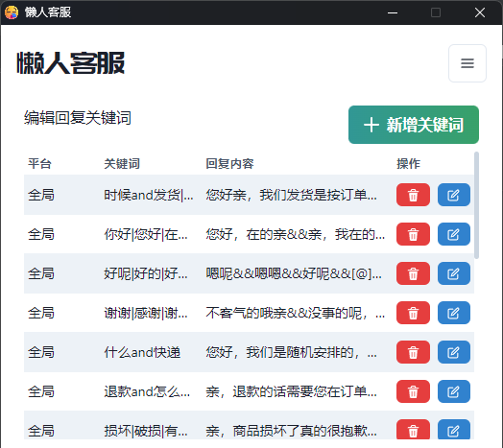Viewport: 503px width, 448px height.
Task: Edit the 好呢|好的 keyword row
Action: 454,273
